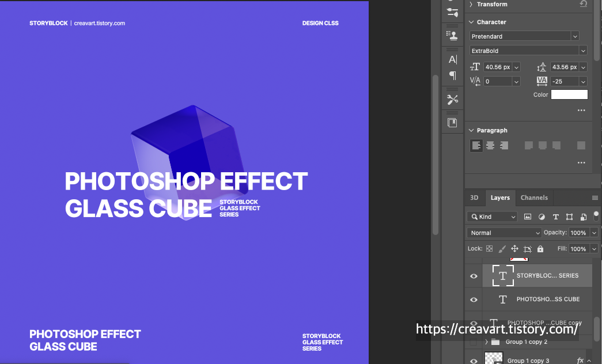Viewport: 602px width, 364px height.
Task: Filter layers by smart objects icon
Action: pyautogui.click(x=583, y=217)
